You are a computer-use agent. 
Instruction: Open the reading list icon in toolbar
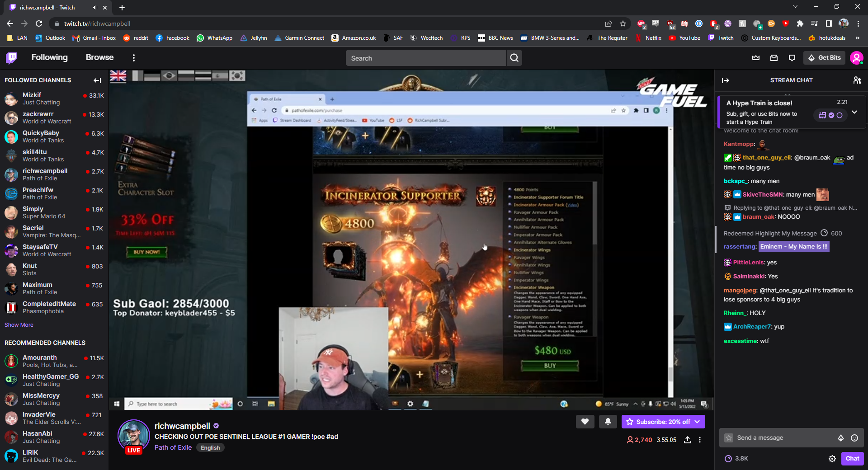tap(814, 23)
